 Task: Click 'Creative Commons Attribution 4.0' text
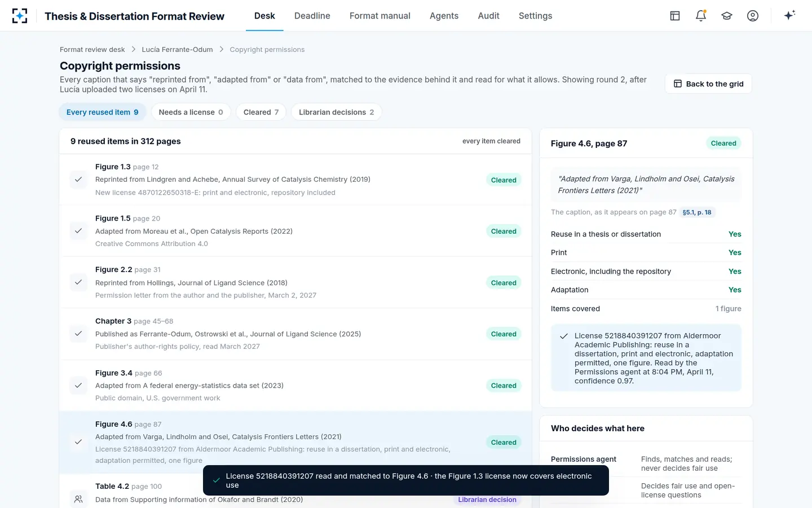tap(152, 244)
